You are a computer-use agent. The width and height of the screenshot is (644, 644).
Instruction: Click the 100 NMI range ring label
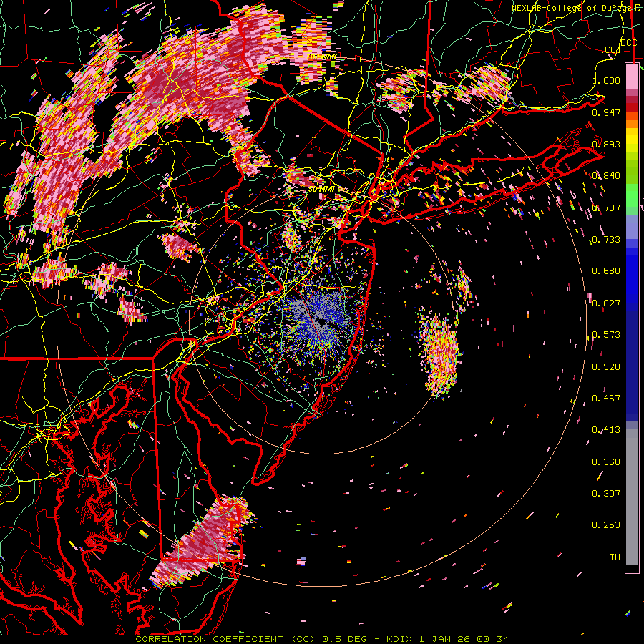[322, 57]
